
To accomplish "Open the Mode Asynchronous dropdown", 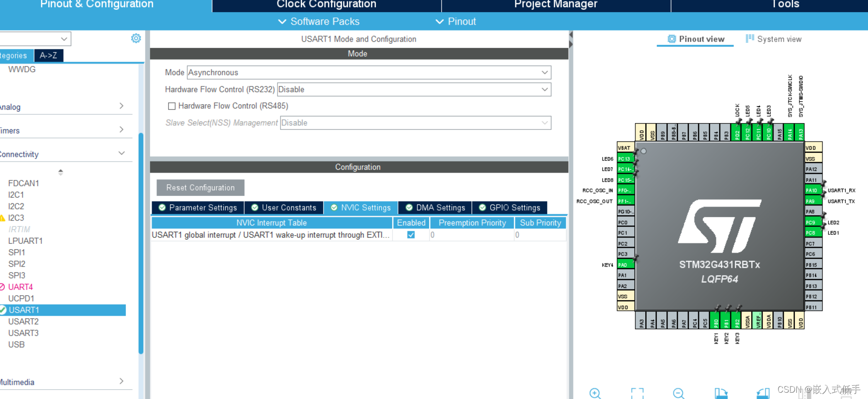I will coord(369,72).
